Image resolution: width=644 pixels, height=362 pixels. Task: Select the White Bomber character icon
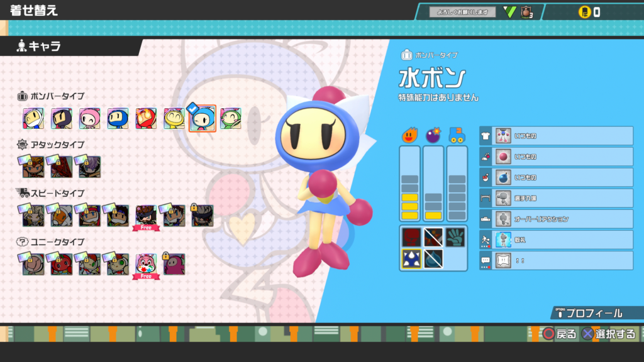coord(33,118)
